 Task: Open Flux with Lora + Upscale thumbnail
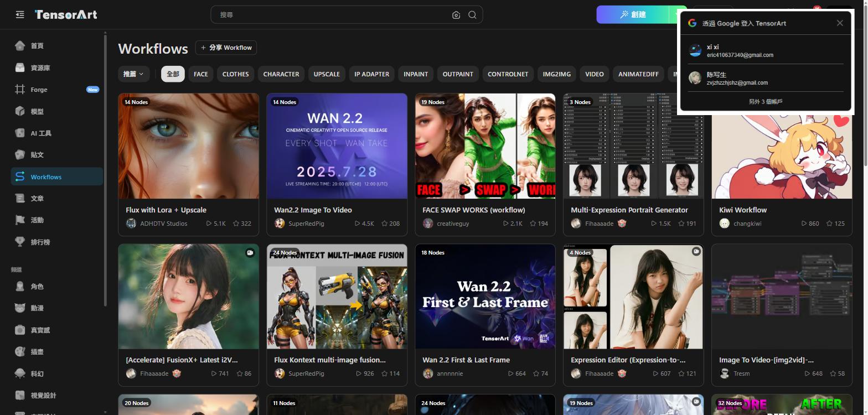point(189,146)
